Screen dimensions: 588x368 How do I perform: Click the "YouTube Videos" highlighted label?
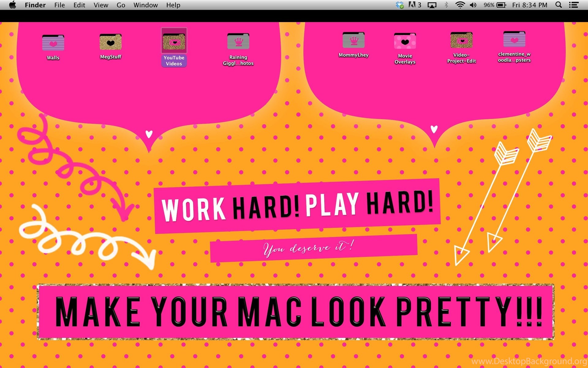pyautogui.click(x=174, y=61)
